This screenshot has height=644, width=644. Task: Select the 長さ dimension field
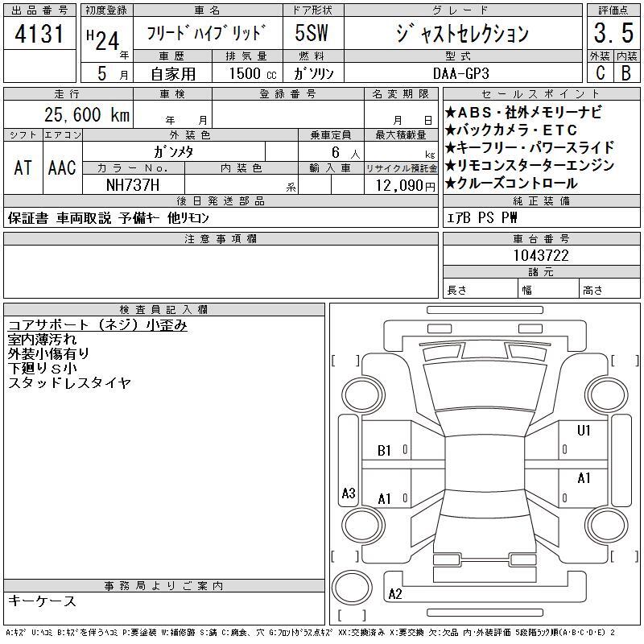[480, 290]
